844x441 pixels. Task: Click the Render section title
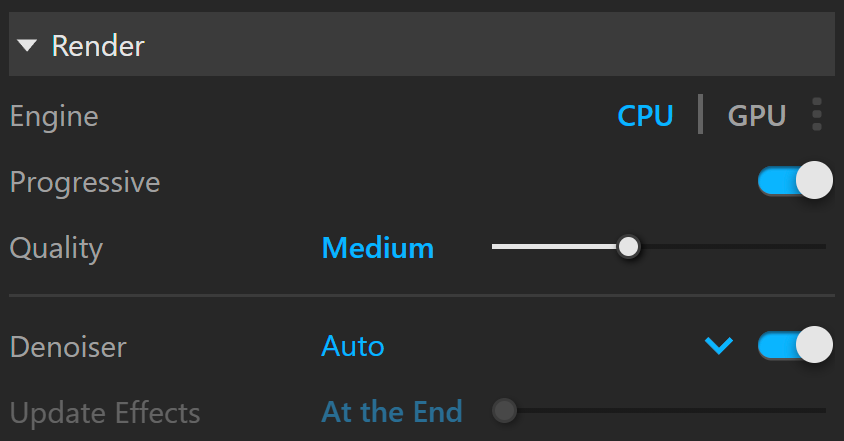98,46
